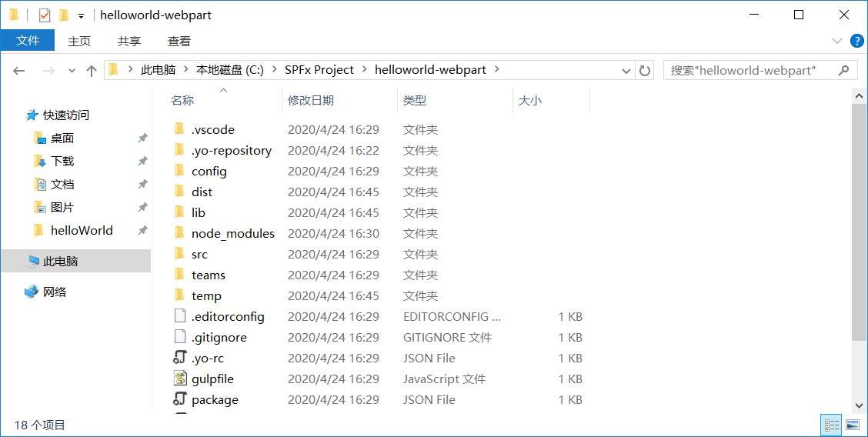Screen dimensions: 868x437
Task: Select helloWorld in navigation pane
Action: pyautogui.click(x=82, y=230)
